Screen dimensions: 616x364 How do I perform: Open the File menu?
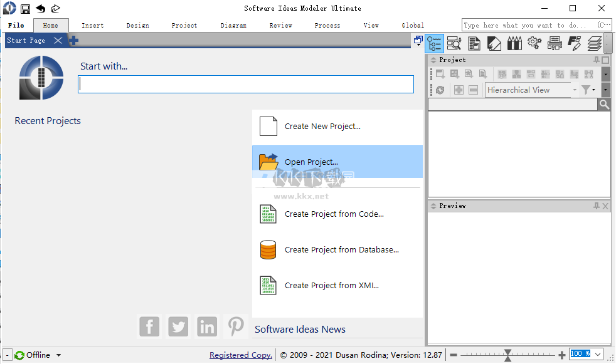[16, 25]
